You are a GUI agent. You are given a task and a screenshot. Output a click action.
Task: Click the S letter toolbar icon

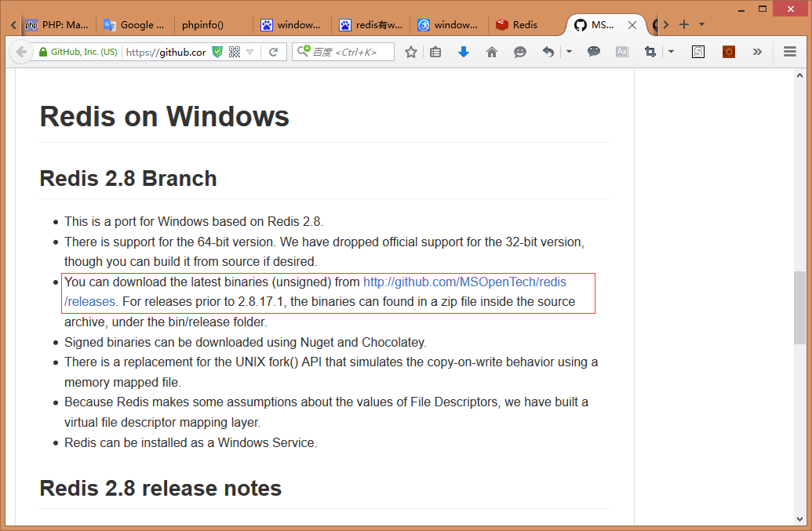(x=698, y=52)
